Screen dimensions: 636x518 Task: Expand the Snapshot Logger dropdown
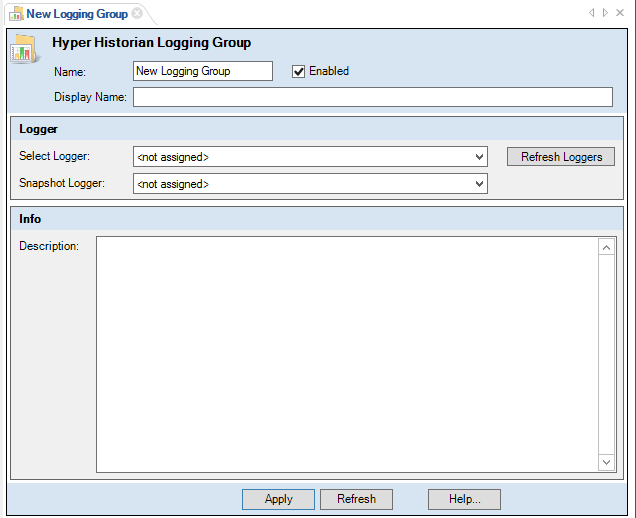click(480, 184)
